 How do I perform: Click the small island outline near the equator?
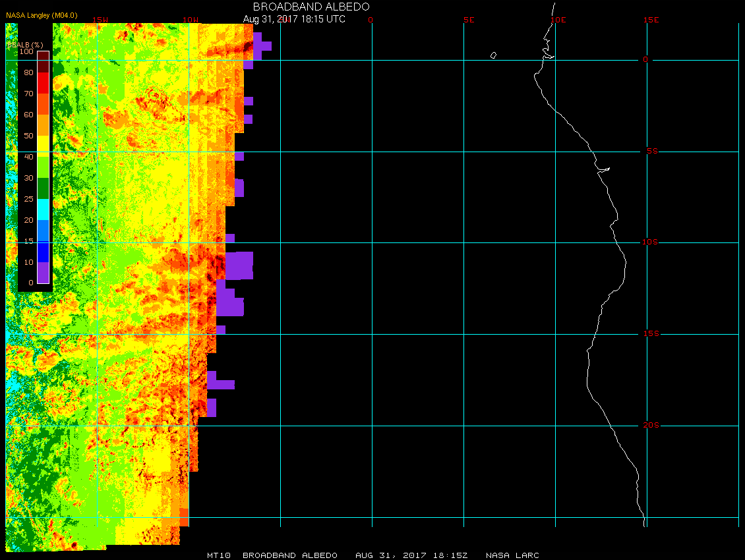pos(493,55)
